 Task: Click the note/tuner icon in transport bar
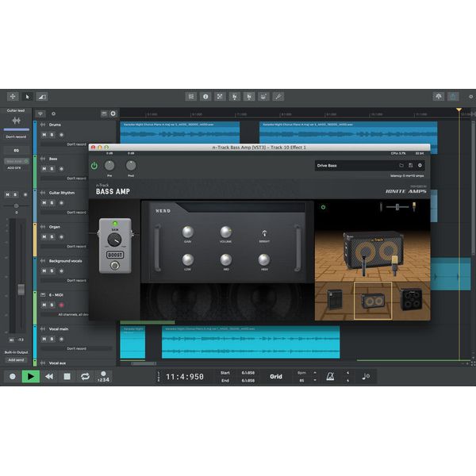click(366, 376)
